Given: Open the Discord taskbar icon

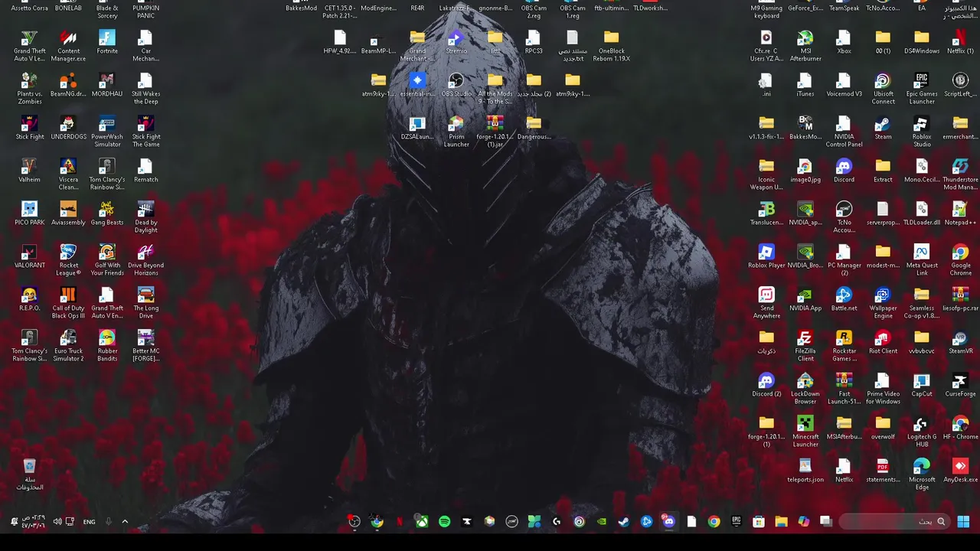Looking at the screenshot, I should point(668,522).
